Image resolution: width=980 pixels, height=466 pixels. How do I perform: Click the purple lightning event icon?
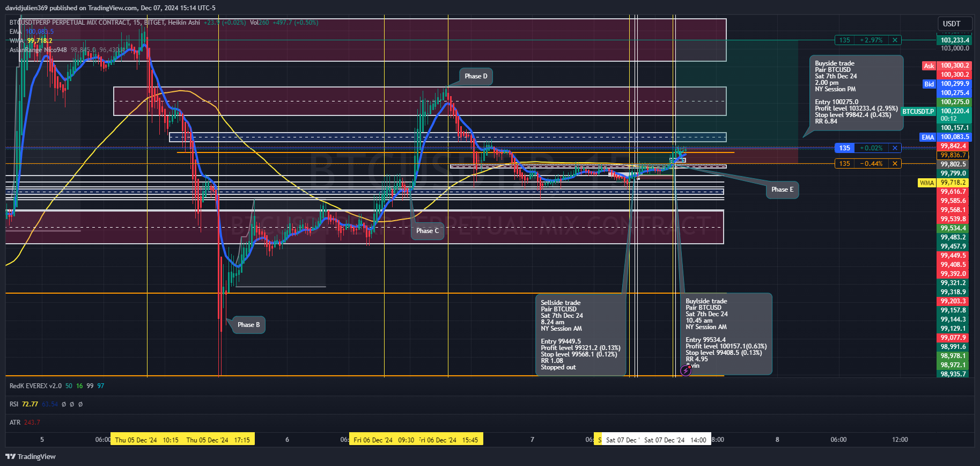(x=686, y=370)
